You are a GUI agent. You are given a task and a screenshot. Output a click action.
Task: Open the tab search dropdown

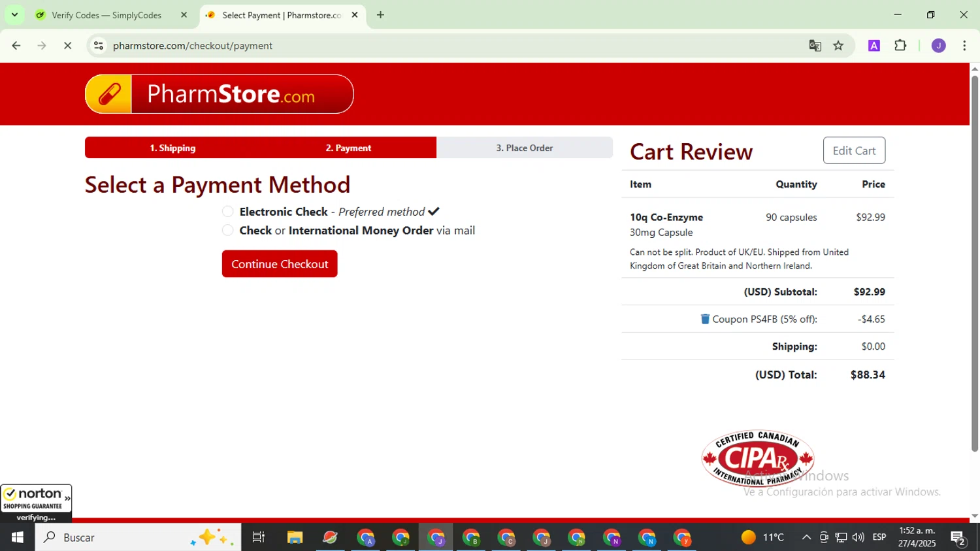[x=14, y=15]
